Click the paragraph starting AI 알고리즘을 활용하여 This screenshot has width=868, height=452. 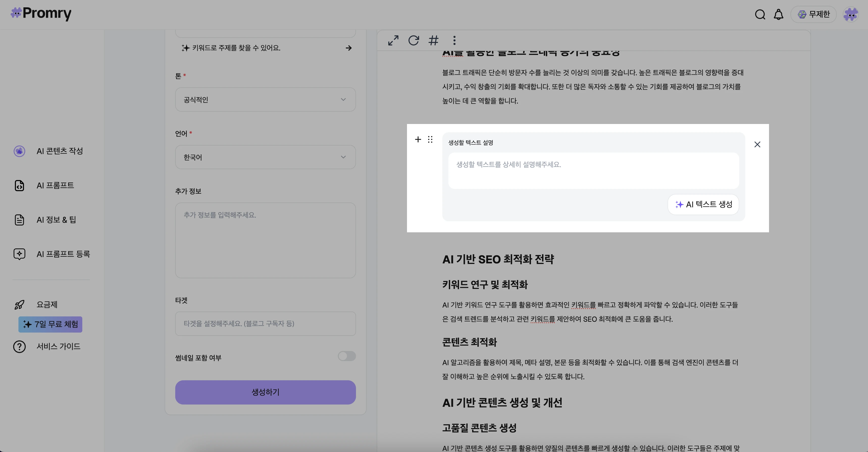tap(590, 369)
